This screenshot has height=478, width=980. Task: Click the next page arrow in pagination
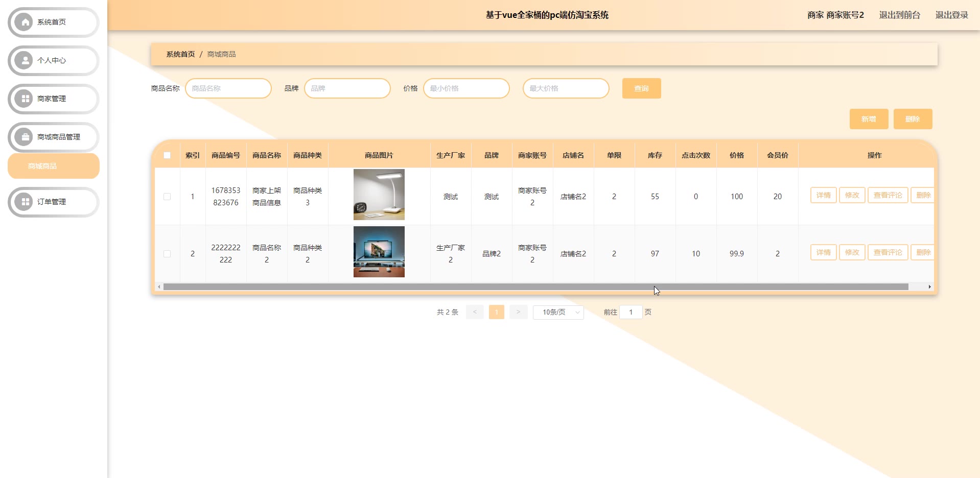click(x=518, y=312)
